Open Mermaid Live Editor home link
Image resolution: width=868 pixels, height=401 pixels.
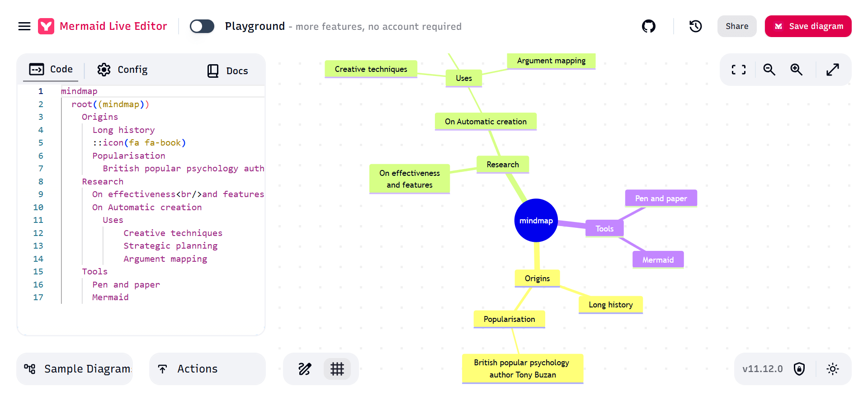point(113,26)
